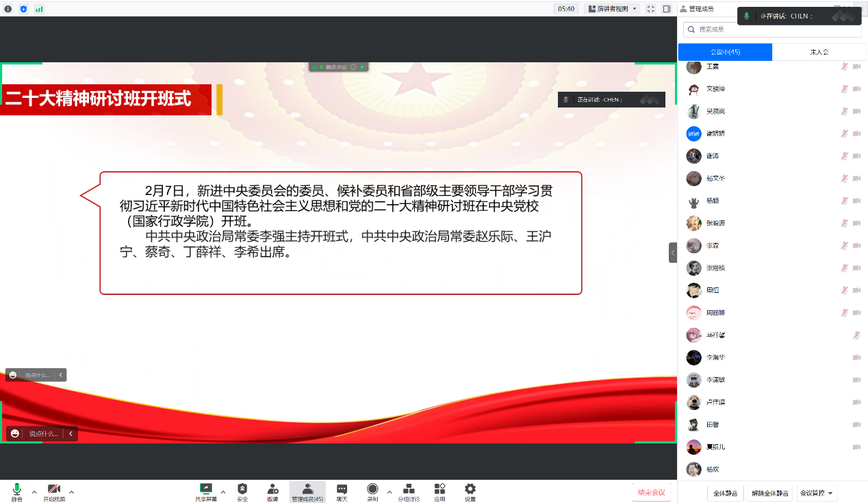The image size is (868, 503).
Task: Click the Share Screen (共享屏幕) icon
Action: (206, 489)
